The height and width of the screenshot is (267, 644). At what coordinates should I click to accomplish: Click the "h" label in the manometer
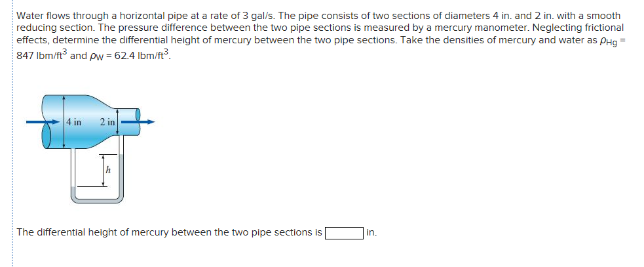point(108,171)
